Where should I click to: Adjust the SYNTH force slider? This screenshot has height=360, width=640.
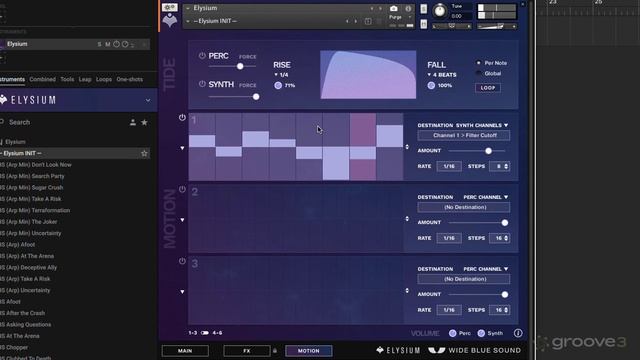256,97
